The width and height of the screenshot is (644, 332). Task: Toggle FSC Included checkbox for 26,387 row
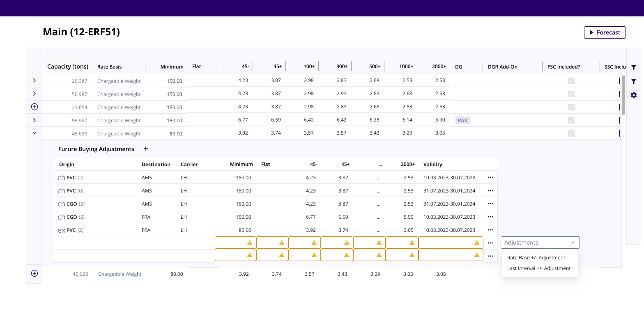tap(571, 81)
